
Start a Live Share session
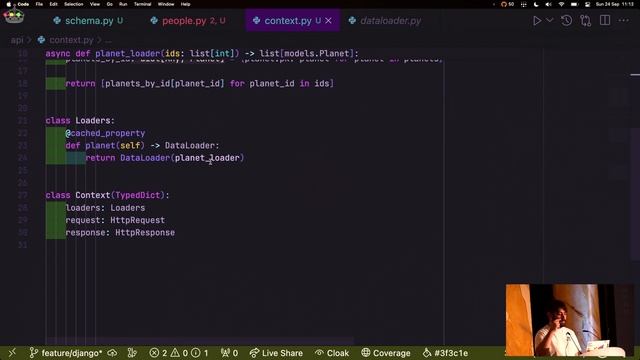pos(276,353)
